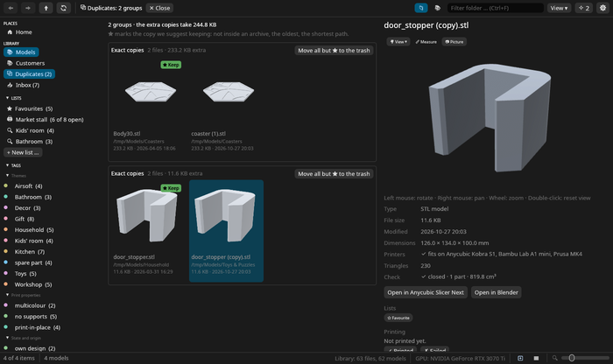The width and height of the screenshot is (613, 364).
Task: Click the sparkle button showing 2
Action: (x=584, y=8)
